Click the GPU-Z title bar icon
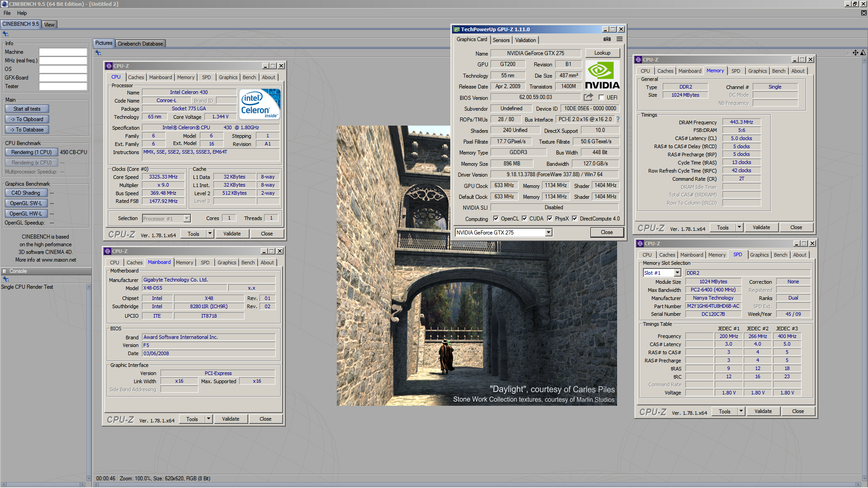The height and width of the screenshot is (488, 868). coord(457,29)
